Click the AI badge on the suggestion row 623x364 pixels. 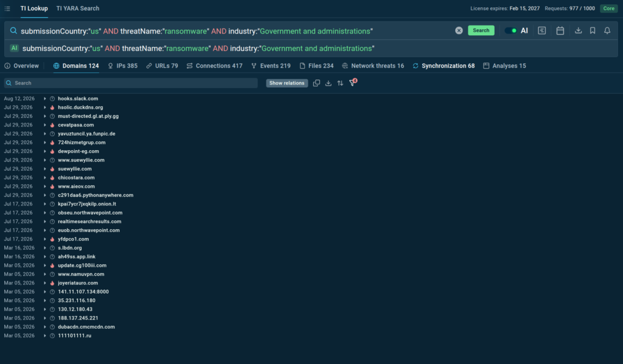[x=15, y=48]
